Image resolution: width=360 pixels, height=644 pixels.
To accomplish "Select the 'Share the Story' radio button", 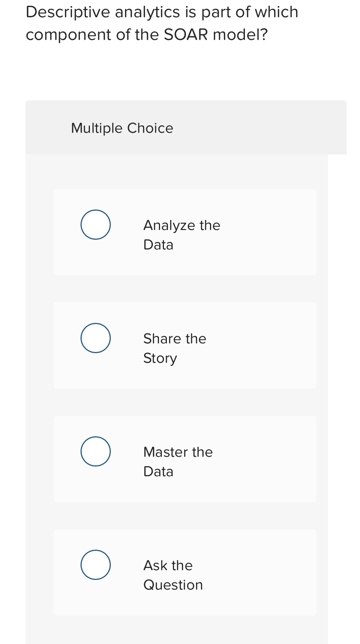I will pos(95,337).
